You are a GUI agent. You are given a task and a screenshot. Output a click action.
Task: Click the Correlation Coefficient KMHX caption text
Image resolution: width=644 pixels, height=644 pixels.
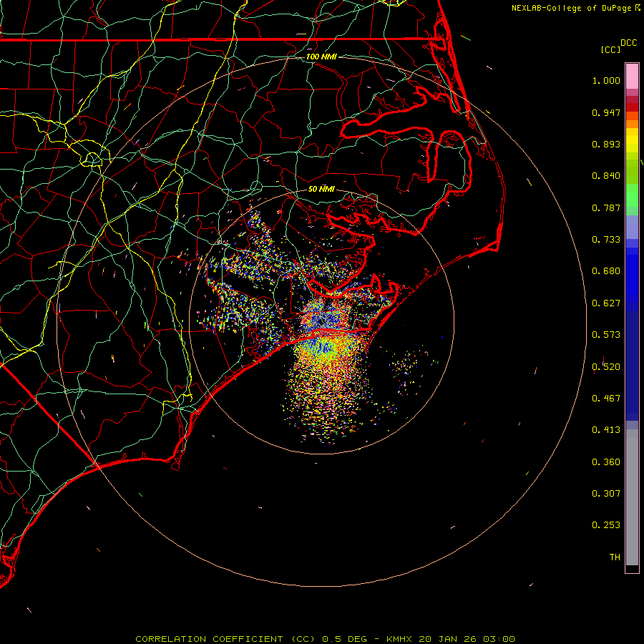click(x=325, y=639)
